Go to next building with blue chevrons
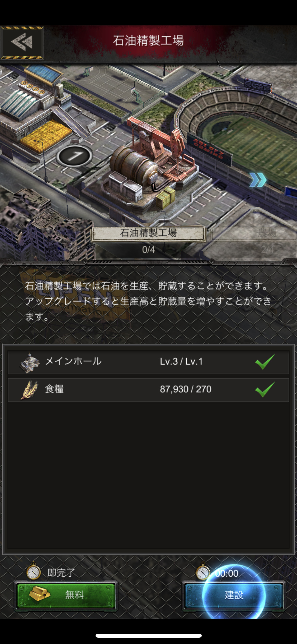 [x=258, y=180]
